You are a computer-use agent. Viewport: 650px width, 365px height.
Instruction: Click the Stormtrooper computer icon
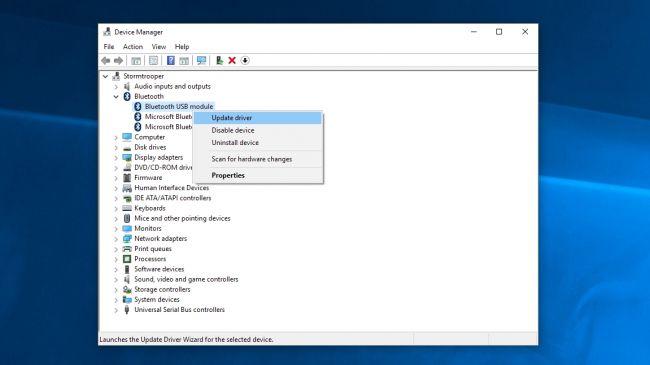coord(116,76)
